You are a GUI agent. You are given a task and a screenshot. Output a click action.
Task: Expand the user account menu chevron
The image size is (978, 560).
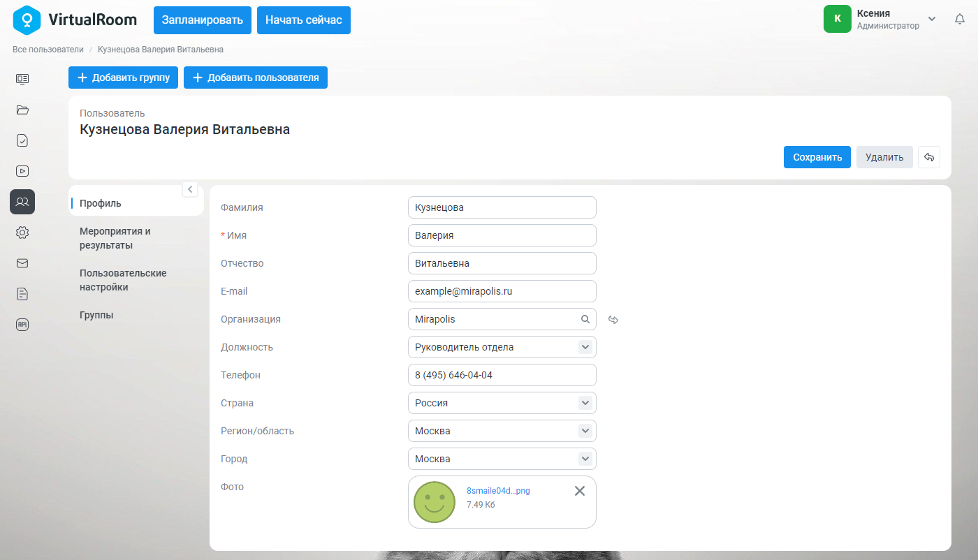(932, 19)
